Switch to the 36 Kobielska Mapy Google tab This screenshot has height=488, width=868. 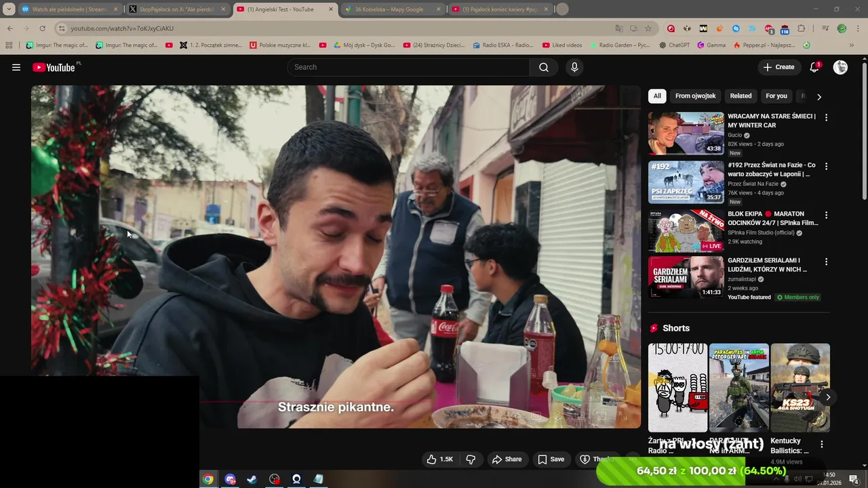(392, 9)
